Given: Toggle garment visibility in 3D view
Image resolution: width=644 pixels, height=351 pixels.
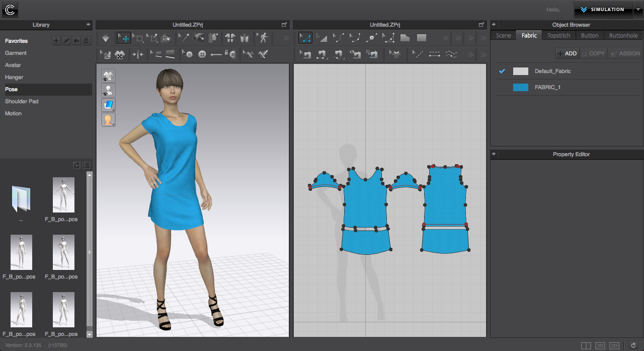Looking at the screenshot, I should click(108, 76).
